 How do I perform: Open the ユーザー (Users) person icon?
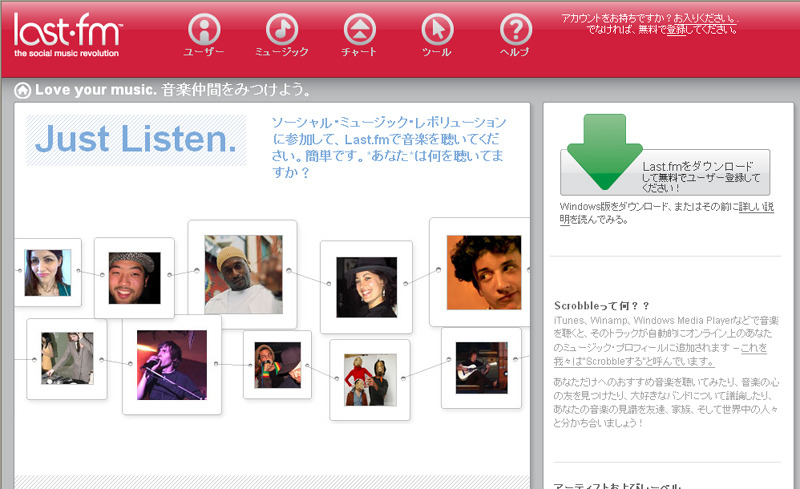click(204, 29)
